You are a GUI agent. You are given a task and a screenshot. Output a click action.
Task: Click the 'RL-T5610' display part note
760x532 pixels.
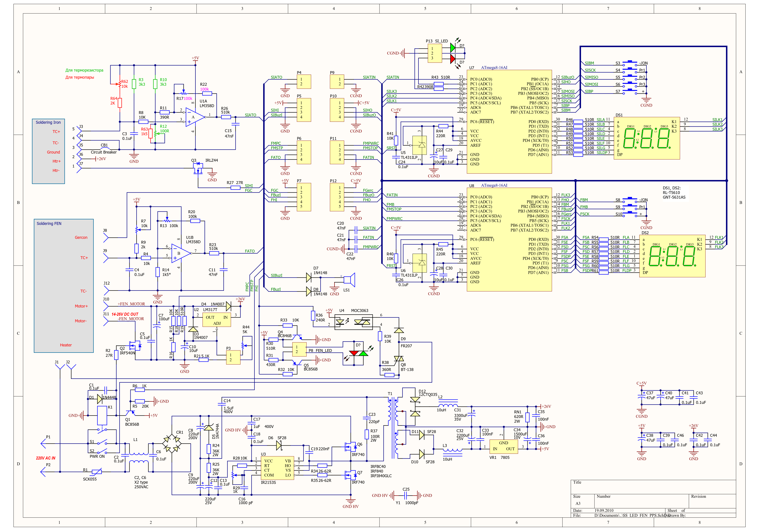(x=671, y=193)
